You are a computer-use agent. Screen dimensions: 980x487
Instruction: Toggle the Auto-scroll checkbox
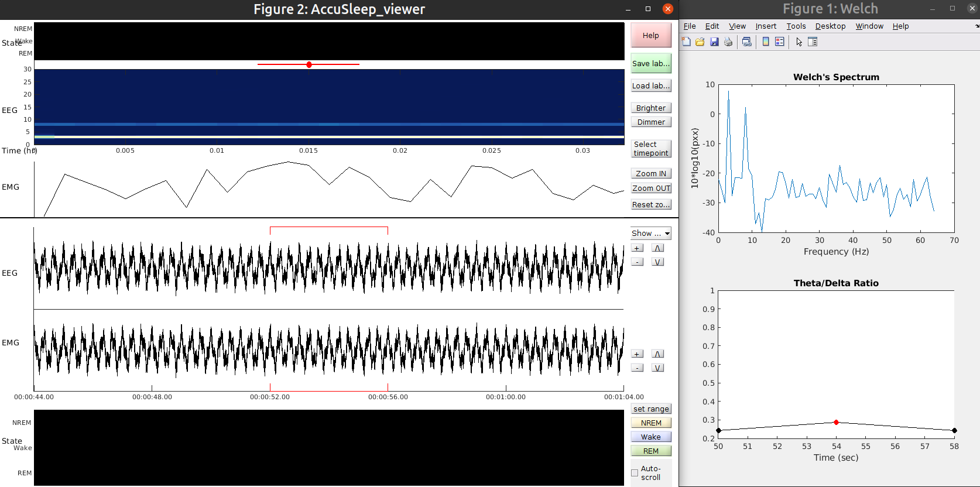click(635, 473)
